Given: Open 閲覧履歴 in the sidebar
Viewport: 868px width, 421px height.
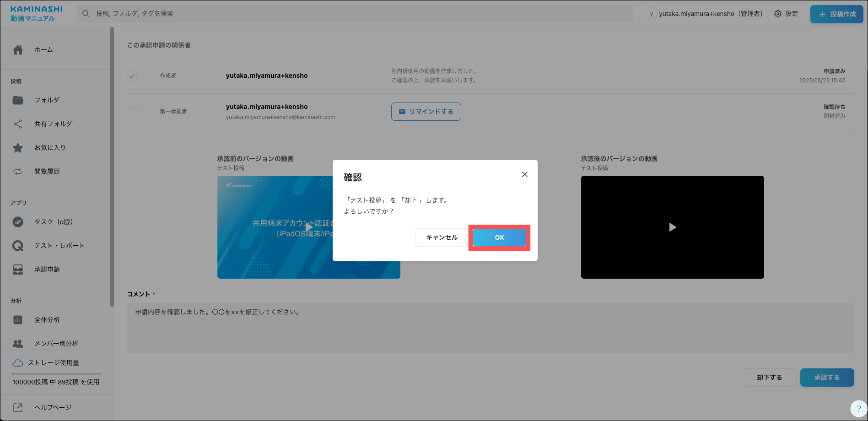Looking at the screenshot, I should (x=47, y=172).
